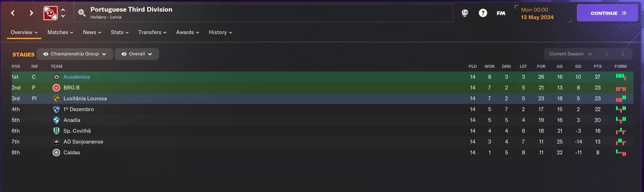Click the back navigation arrow
The image size is (644, 192).
pyautogui.click(x=13, y=13)
